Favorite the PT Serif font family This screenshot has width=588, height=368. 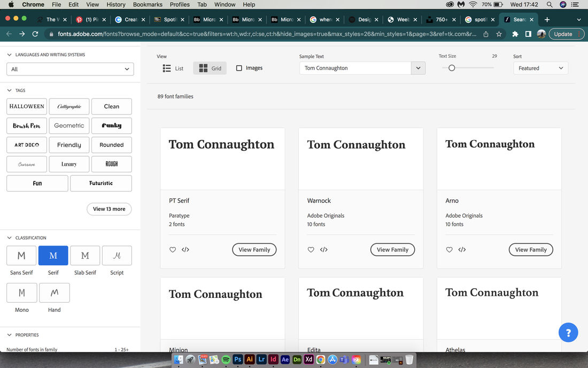pyautogui.click(x=173, y=249)
